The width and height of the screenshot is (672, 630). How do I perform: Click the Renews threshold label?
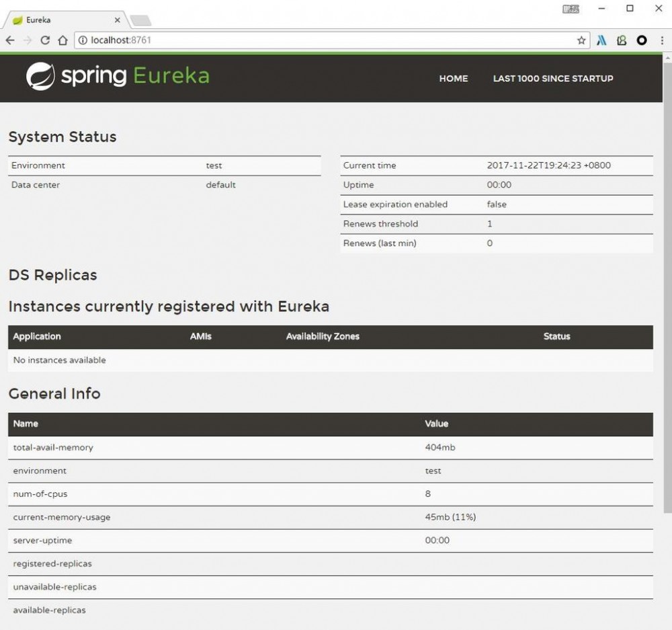point(380,224)
